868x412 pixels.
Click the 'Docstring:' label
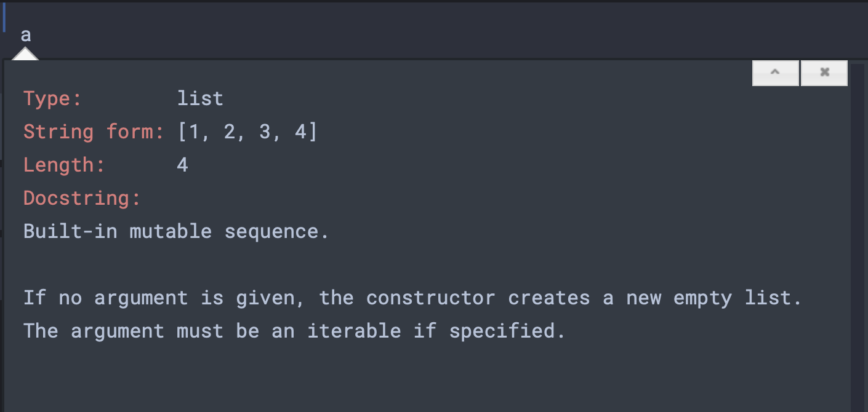point(82,198)
